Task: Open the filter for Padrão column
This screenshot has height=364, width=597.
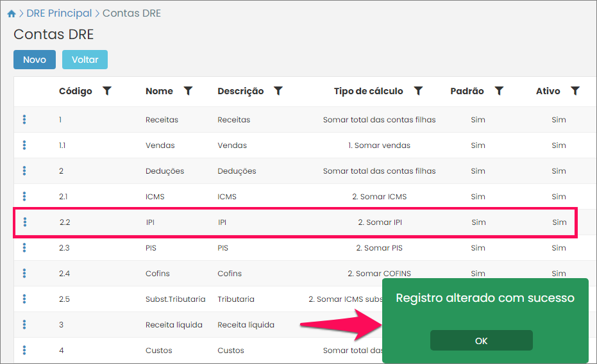Action: [x=499, y=91]
